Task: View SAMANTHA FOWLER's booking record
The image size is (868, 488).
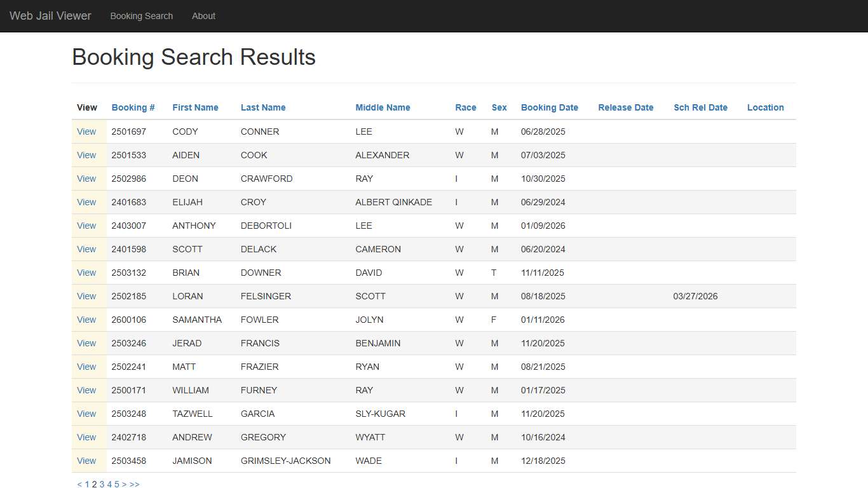Action: click(86, 320)
